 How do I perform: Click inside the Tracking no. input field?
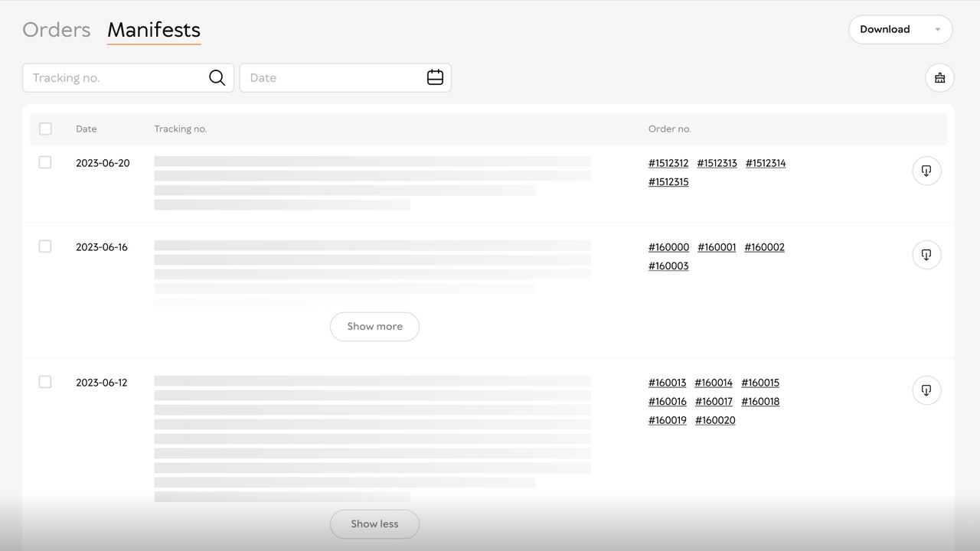coord(107,77)
